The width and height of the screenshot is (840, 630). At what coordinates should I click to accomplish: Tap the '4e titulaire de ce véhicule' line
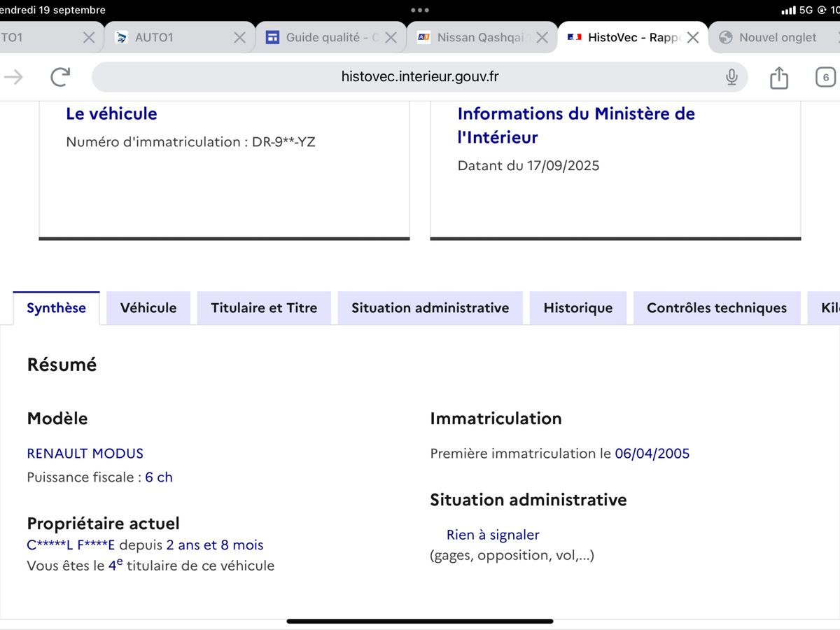(150, 565)
